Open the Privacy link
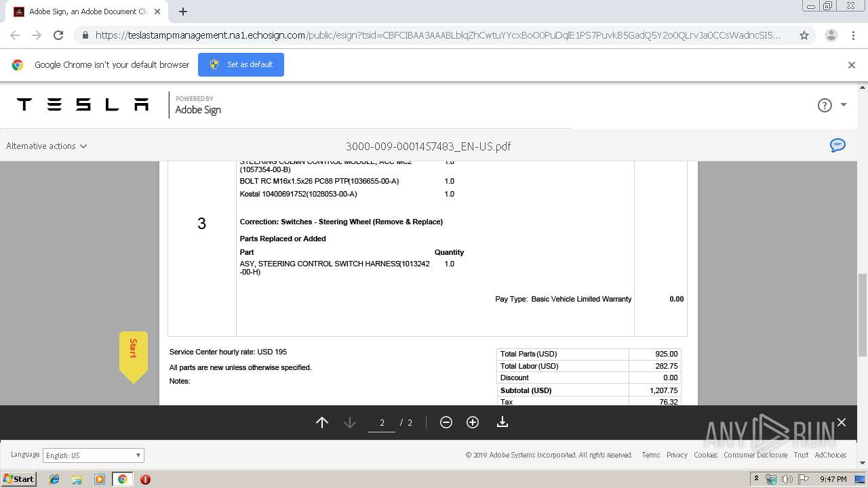This screenshot has height=488, width=868. (677, 455)
